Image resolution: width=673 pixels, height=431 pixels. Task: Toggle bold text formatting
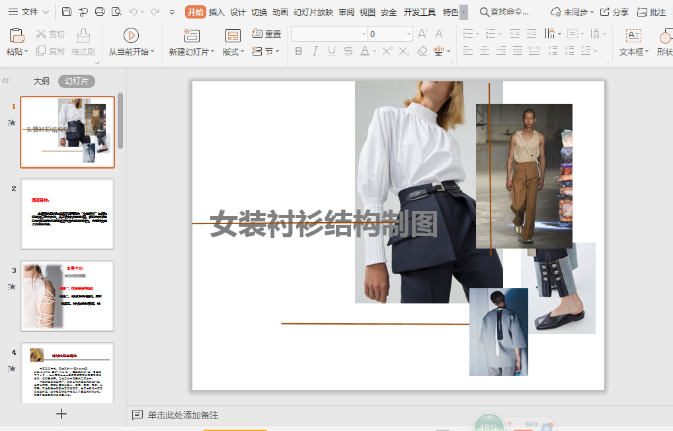click(x=299, y=51)
